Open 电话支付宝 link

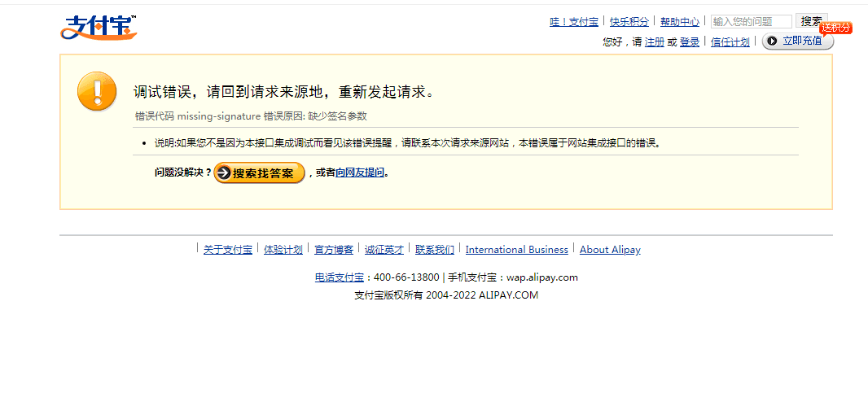tap(340, 277)
